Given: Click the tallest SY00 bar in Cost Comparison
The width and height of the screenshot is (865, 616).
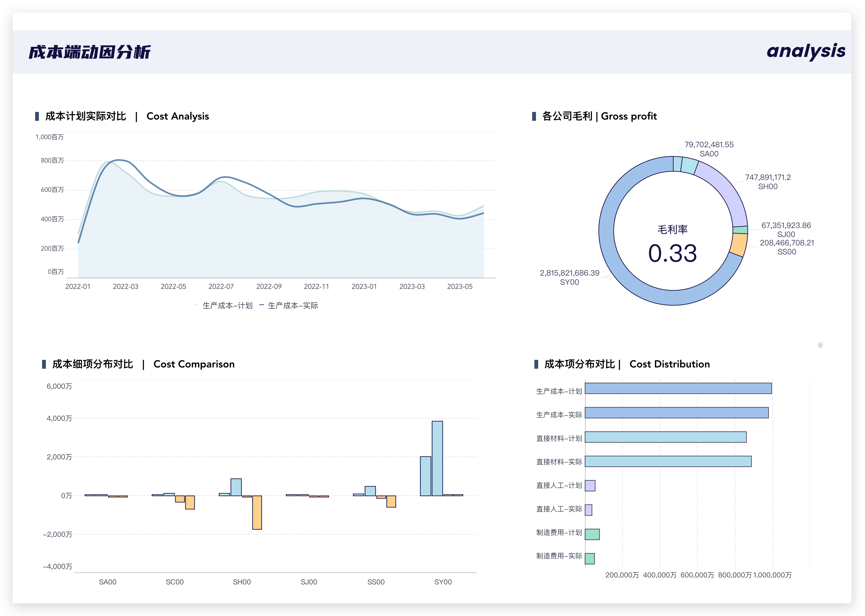Looking at the screenshot, I should 437,458.
